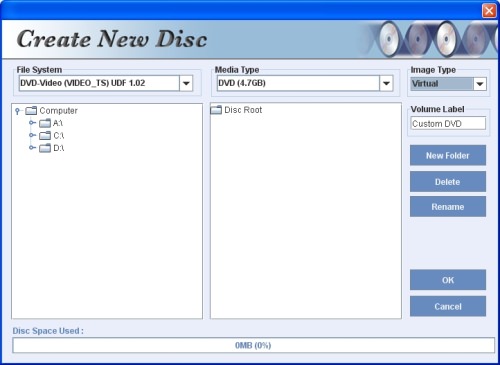Expand the A:\ drive node
500x365 pixels.
tap(32, 123)
